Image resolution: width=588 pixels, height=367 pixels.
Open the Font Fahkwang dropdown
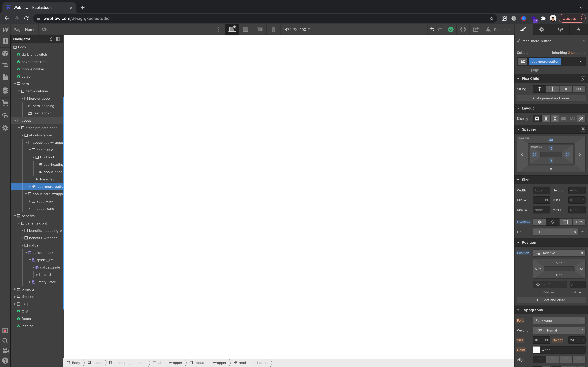point(559,320)
